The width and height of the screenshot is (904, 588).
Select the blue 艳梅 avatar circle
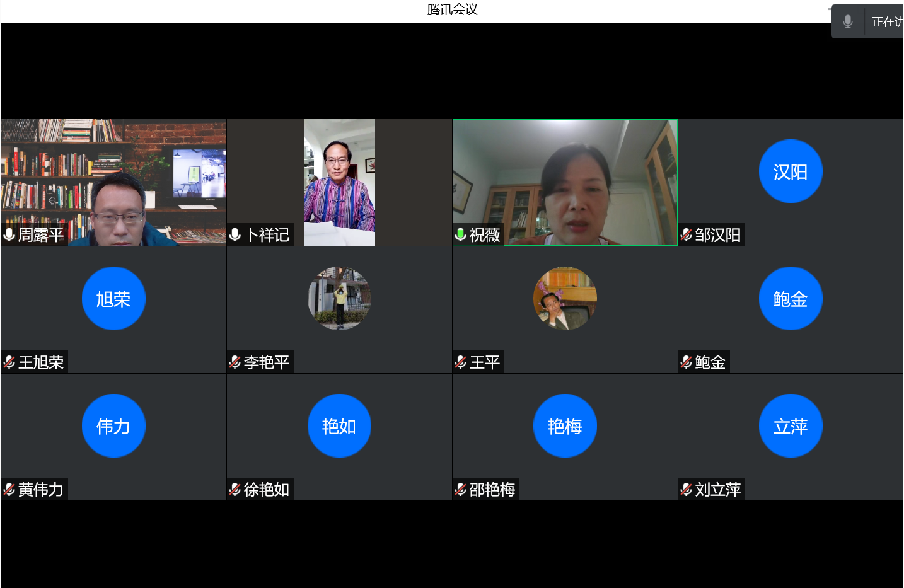click(565, 426)
